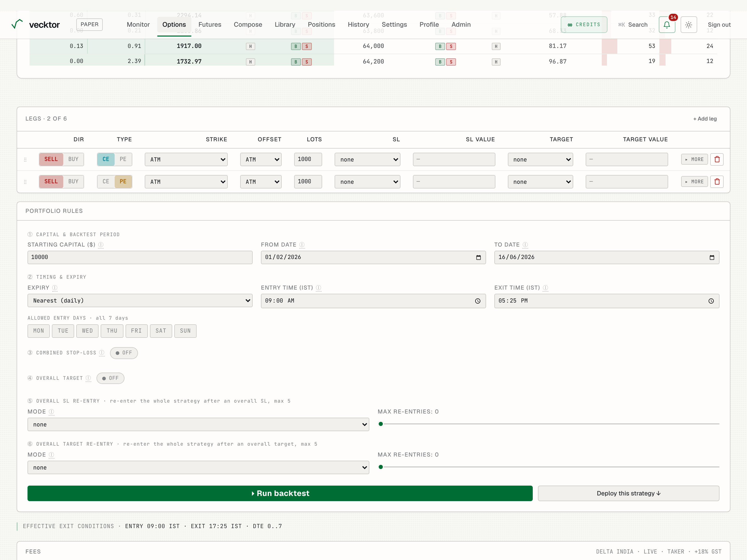Adjust Overall Target Max Re-Entries slider
747x560 pixels.
pyautogui.click(x=548, y=467)
